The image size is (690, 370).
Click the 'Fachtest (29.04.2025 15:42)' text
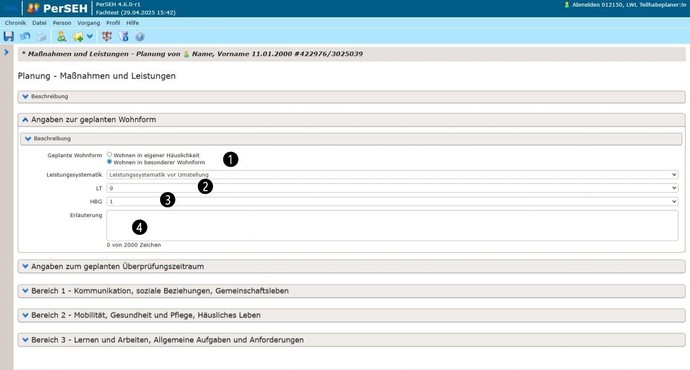click(136, 13)
